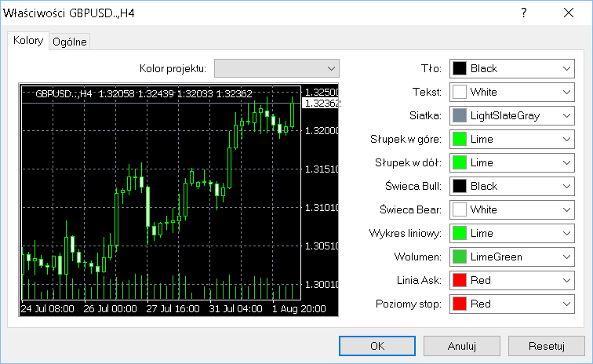Click the 'Wolumen:' label

pyautogui.click(x=418, y=257)
